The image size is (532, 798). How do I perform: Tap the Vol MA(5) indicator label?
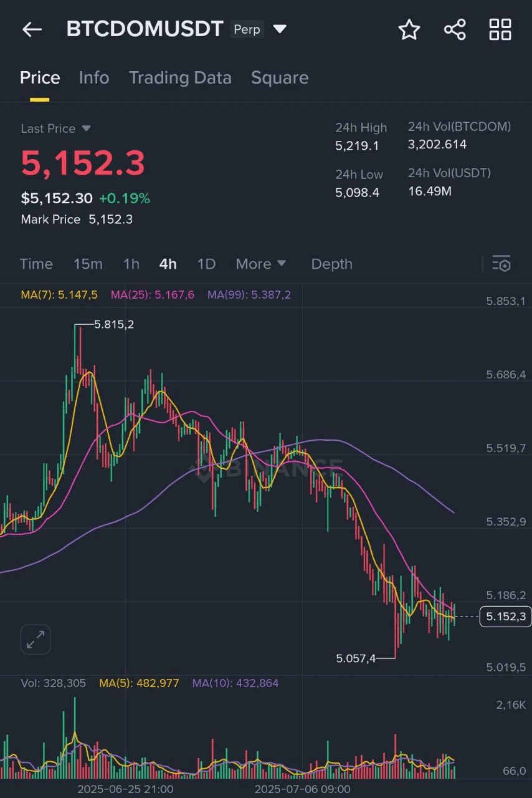[x=139, y=683]
